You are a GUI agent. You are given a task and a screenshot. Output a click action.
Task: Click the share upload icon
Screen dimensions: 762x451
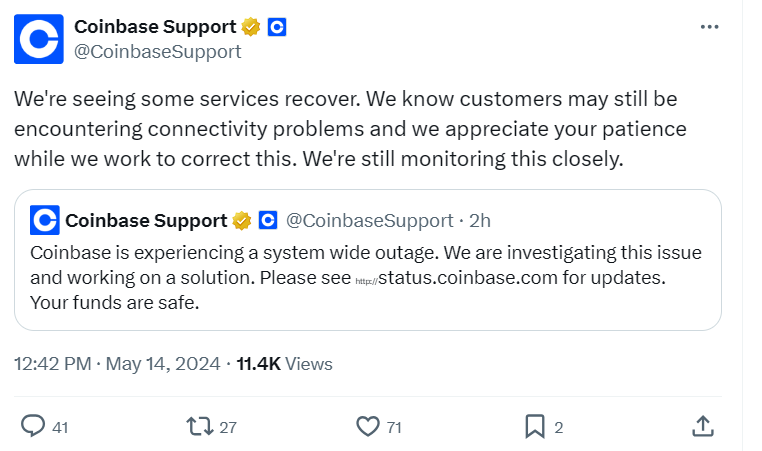702,426
